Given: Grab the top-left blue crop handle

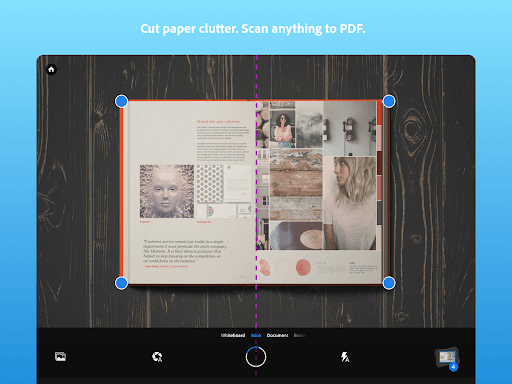Looking at the screenshot, I should [121, 101].
